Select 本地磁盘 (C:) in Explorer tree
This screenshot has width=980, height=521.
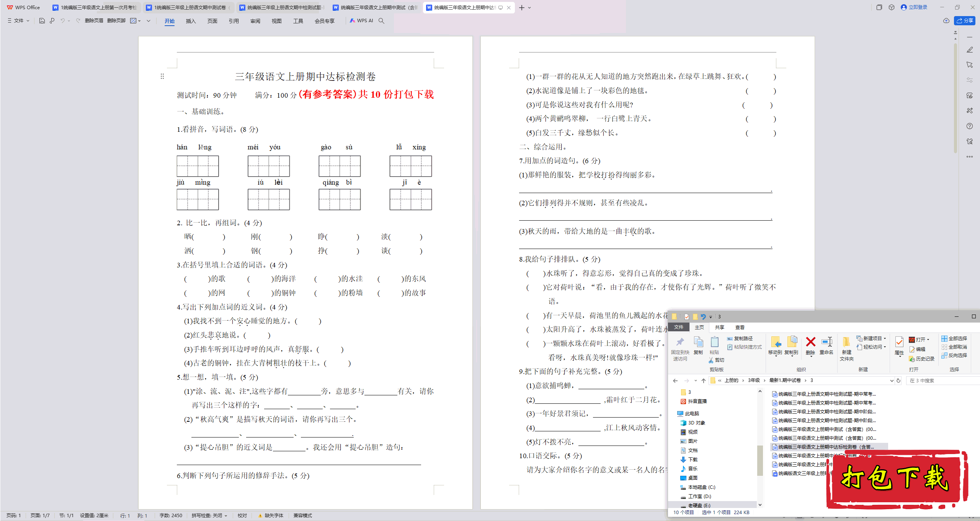[x=698, y=487]
